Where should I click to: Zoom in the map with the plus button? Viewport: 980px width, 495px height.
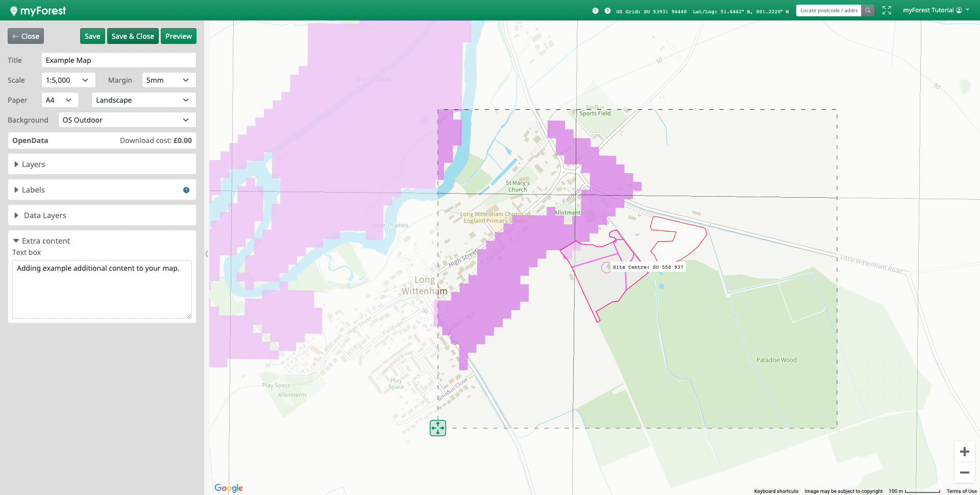point(964,452)
